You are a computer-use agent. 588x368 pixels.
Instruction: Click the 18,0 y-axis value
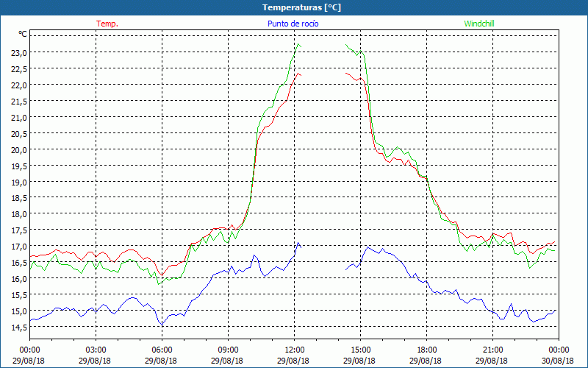tap(19, 214)
